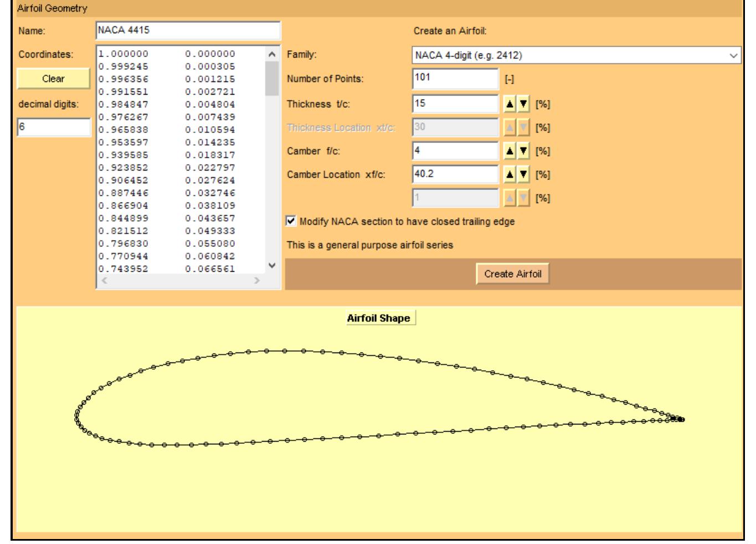Click the coordinates list scroll down arrow
This screenshot has height=544, width=756.
click(x=271, y=265)
